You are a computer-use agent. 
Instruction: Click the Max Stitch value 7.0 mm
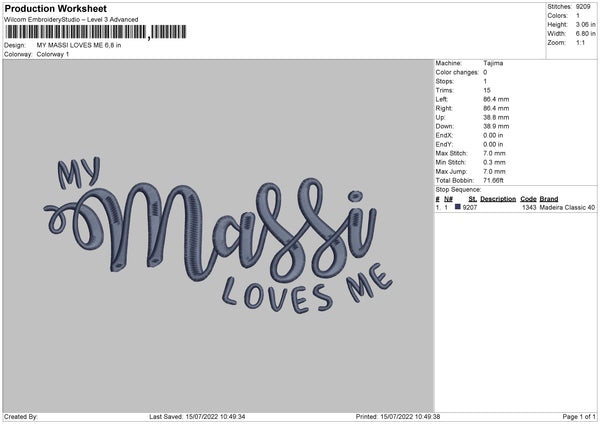tap(494, 153)
